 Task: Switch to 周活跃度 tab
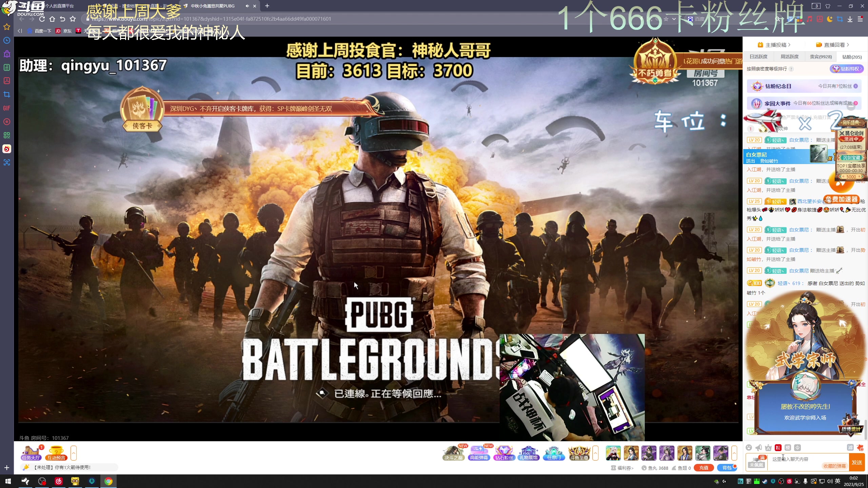coord(790,57)
